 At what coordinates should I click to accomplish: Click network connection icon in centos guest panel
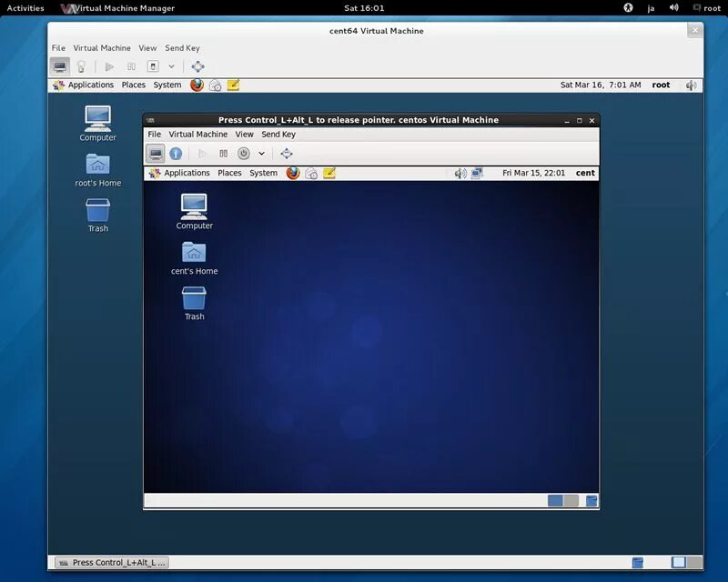pyautogui.click(x=477, y=173)
